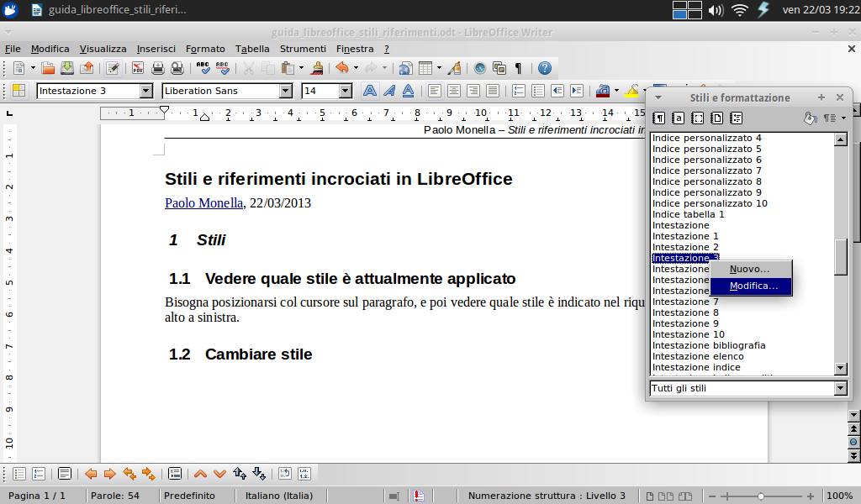
Task: Open the Apply Style dropdown
Action: [146, 91]
